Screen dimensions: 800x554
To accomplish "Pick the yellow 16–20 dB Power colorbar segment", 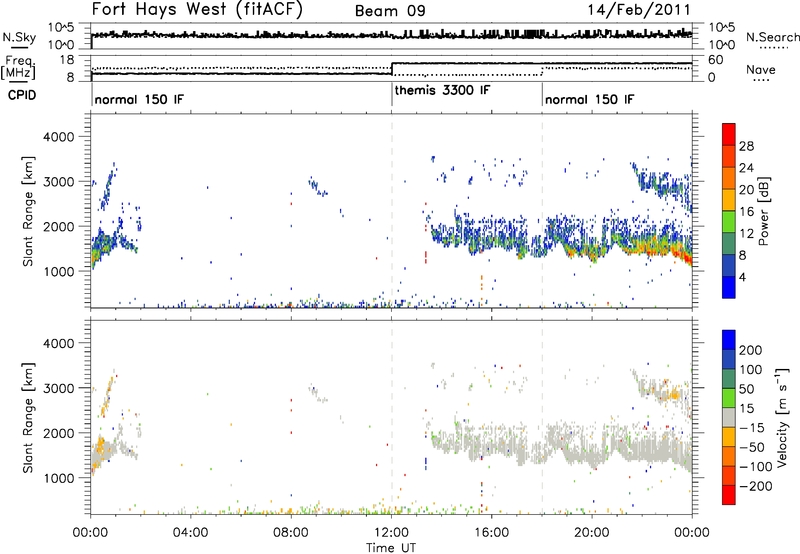I will pyautogui.click(x=729, y=199).
